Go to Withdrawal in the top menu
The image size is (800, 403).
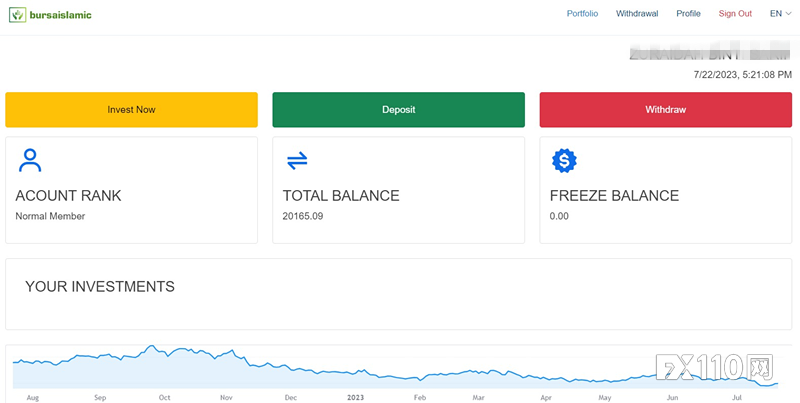click(x=637, y=14)
